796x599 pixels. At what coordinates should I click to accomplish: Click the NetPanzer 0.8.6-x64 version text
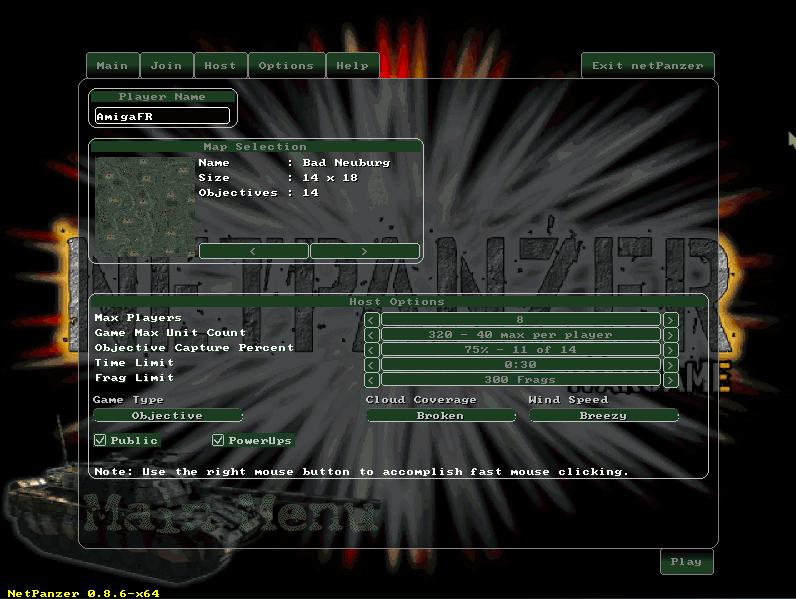(x=83, y=593)
